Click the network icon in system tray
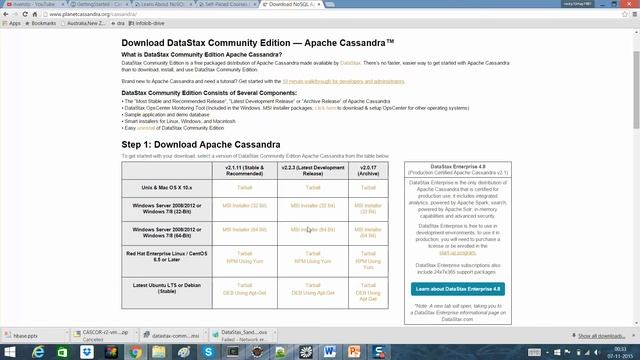The image size is (640, 360). pos(587,352)
